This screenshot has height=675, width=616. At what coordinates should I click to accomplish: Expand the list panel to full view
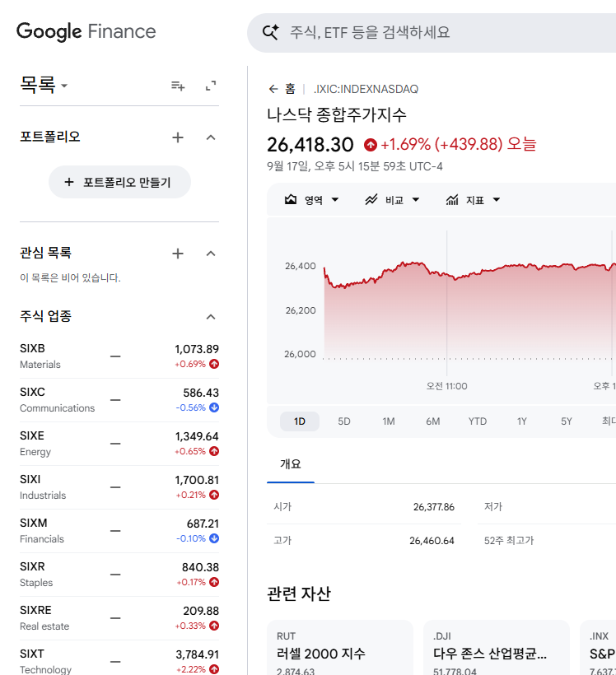(211, 86)
